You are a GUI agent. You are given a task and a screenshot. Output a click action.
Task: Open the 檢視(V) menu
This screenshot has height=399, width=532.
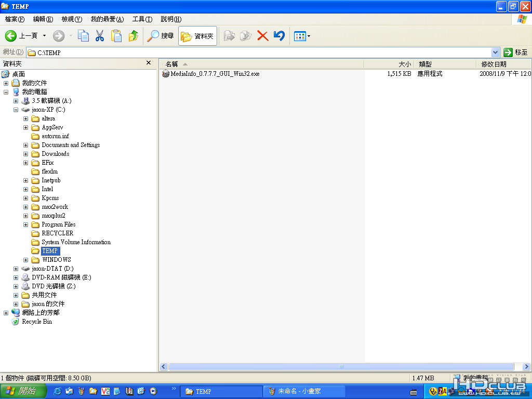[x=72, y=19]
